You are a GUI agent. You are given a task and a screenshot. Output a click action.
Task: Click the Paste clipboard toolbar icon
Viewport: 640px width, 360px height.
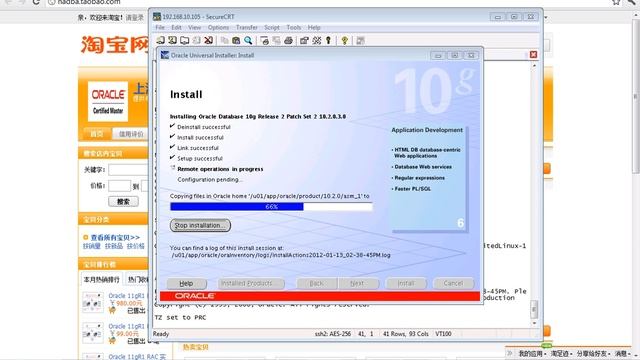(236, 40)
